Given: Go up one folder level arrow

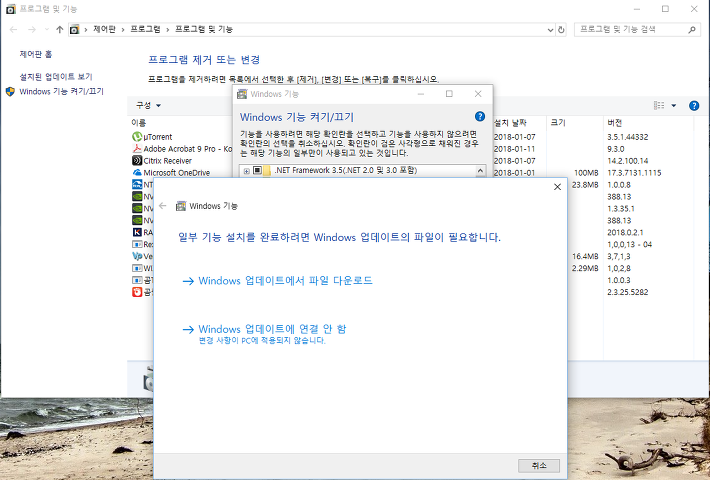Looking at the screenshot, I should click(x=59, y=29).
